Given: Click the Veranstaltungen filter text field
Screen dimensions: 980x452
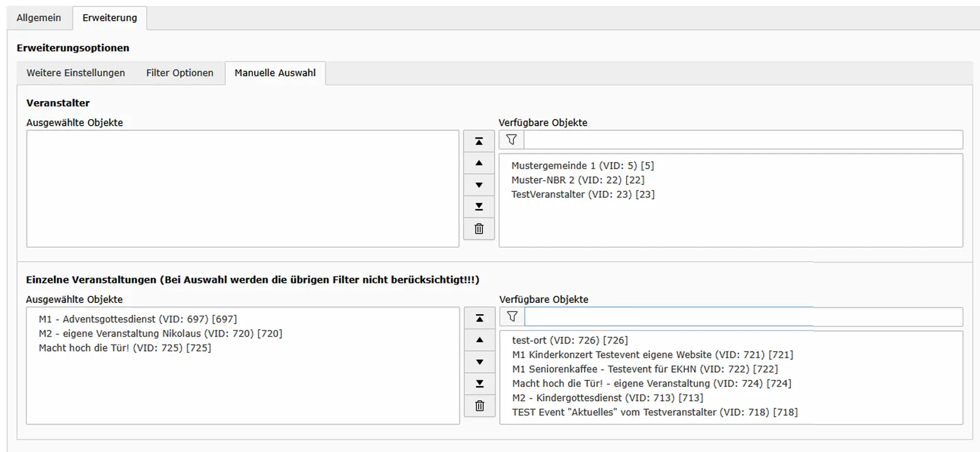Looking at the screenshot, I should click(x=742, y=317).
